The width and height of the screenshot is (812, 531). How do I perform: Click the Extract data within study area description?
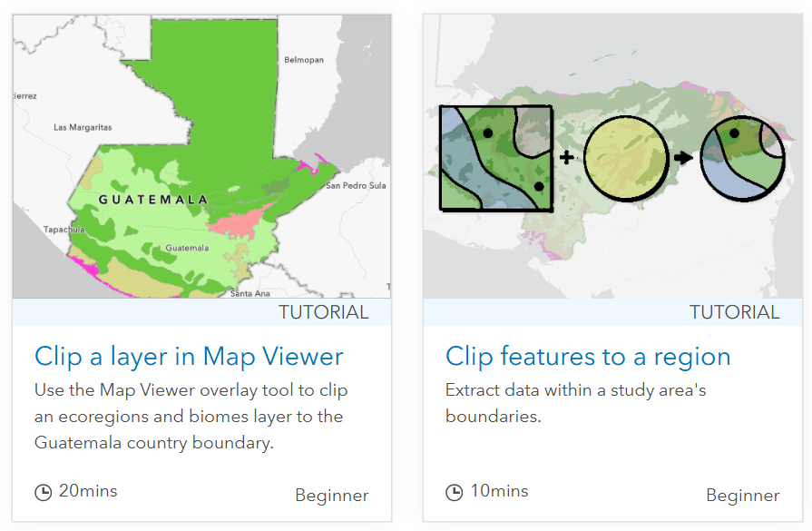pos(576,403)
